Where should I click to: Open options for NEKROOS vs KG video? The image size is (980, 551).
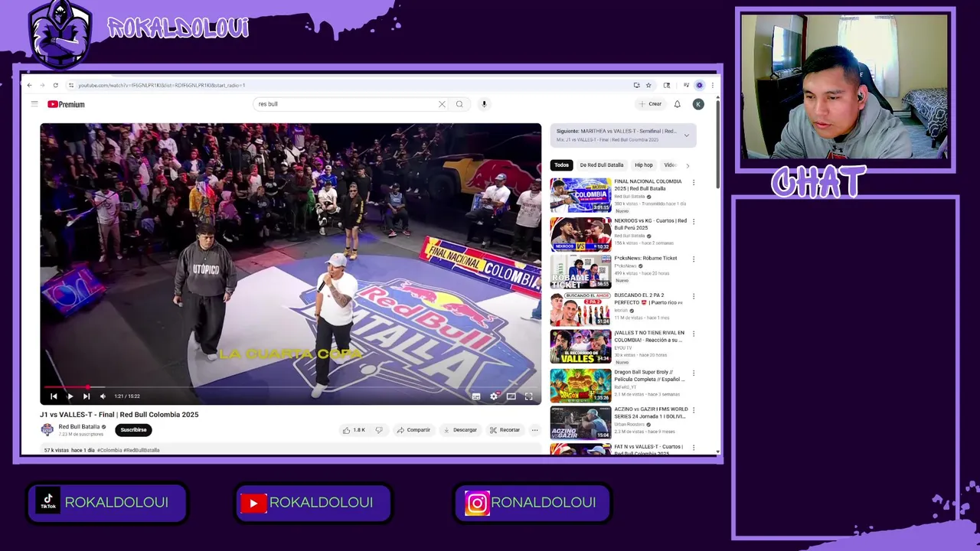point(694,222)
